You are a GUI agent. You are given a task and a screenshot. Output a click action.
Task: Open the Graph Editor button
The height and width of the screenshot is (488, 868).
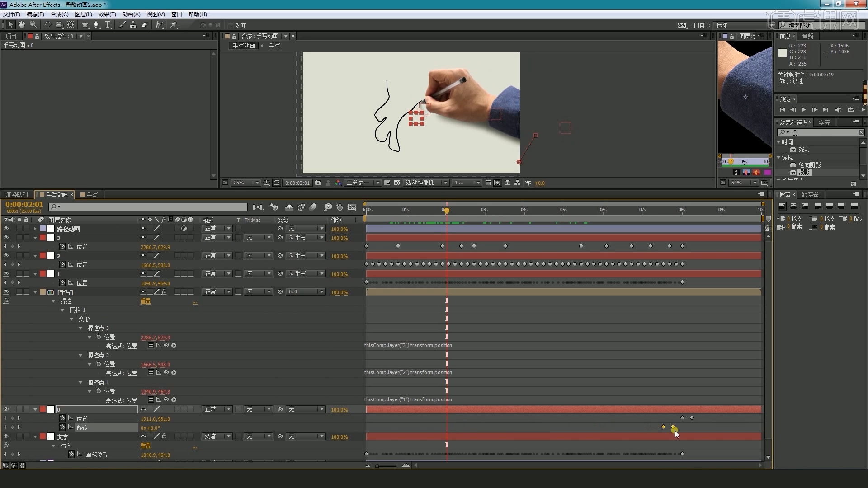352,207
